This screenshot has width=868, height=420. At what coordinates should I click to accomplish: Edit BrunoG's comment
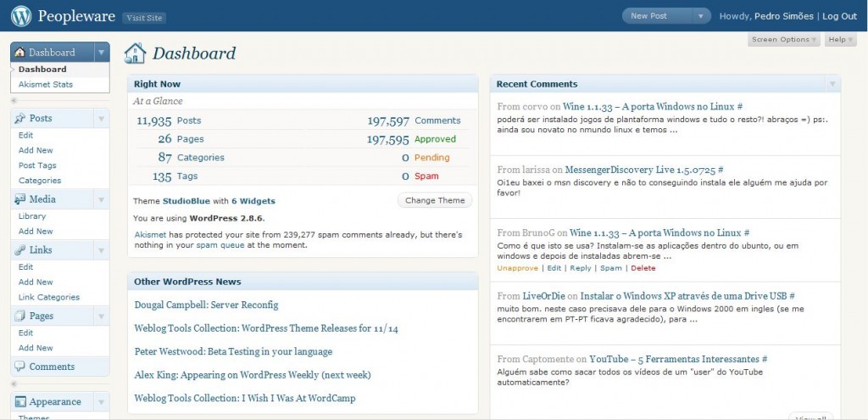[x=554, y=268]
